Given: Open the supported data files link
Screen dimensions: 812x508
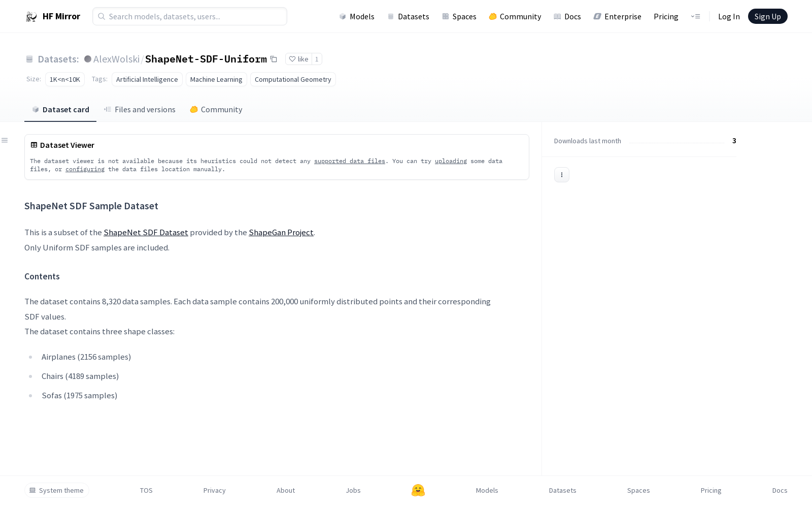Looking at the screenshot, I should 350,161.
